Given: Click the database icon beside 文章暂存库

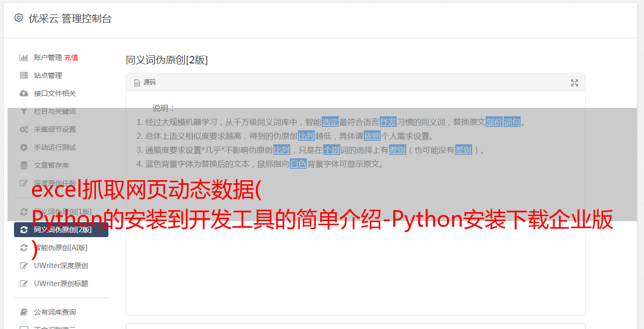Looking at the screenshot, I should 23,165.
